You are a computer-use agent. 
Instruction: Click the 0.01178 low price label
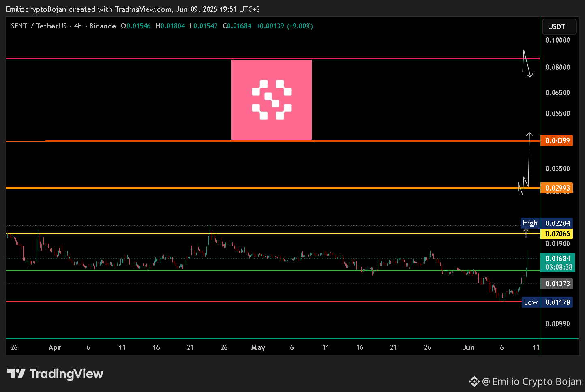click(557, 302)
